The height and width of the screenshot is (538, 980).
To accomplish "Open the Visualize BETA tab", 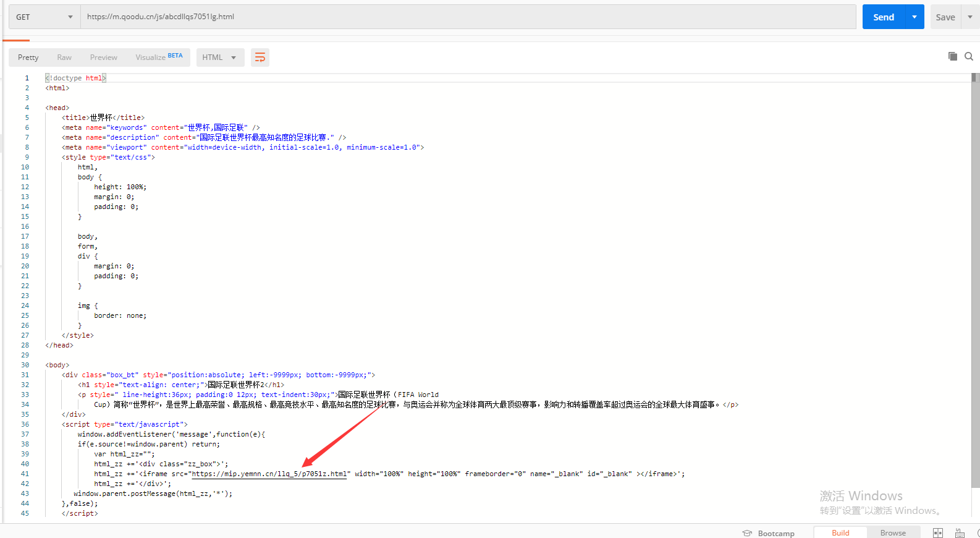I will pyautogui.click(x=159, y=58).
